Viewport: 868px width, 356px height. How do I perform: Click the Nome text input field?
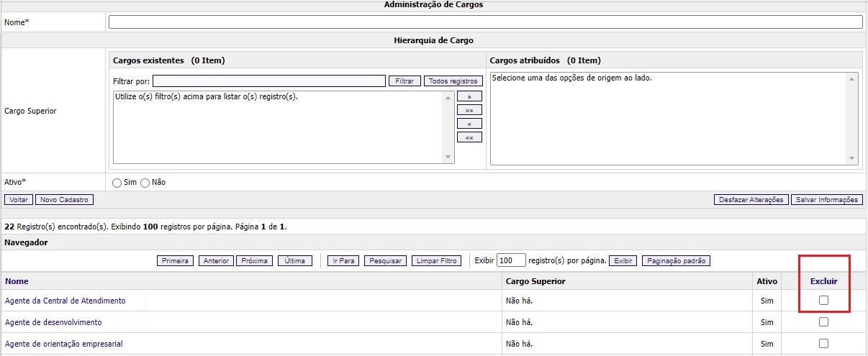(485, 22)
